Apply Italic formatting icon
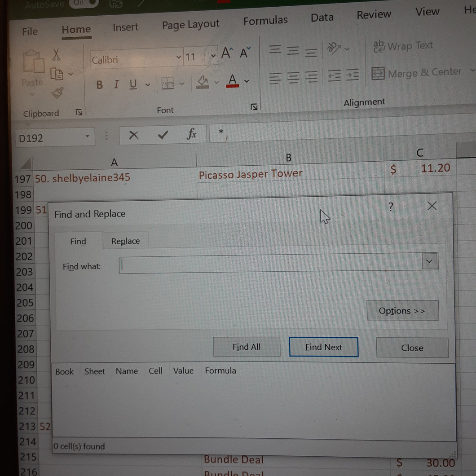Image resolution: width=476 pixels, height=476 pixels. pyautogui.click(x=116, y=84)
